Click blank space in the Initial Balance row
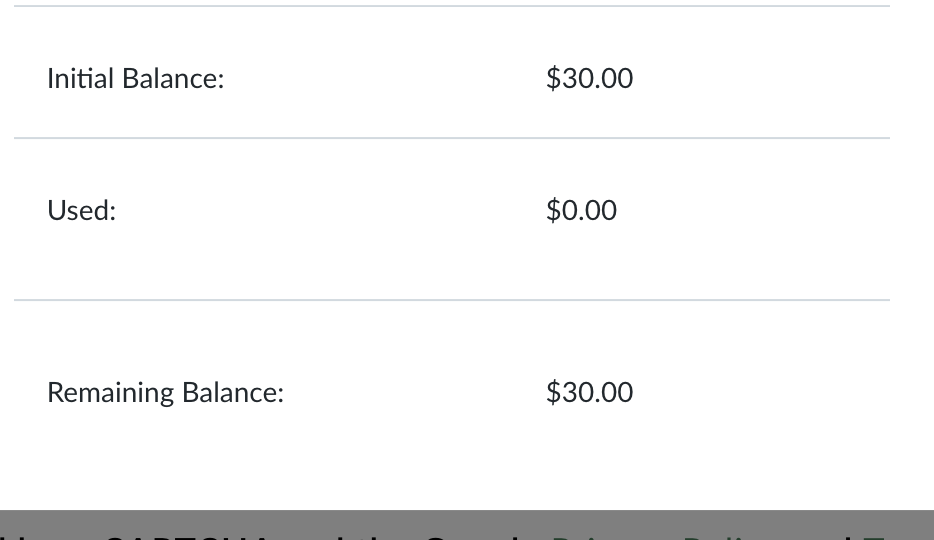This screenshot has width=934, height=540. pos(381,79)
